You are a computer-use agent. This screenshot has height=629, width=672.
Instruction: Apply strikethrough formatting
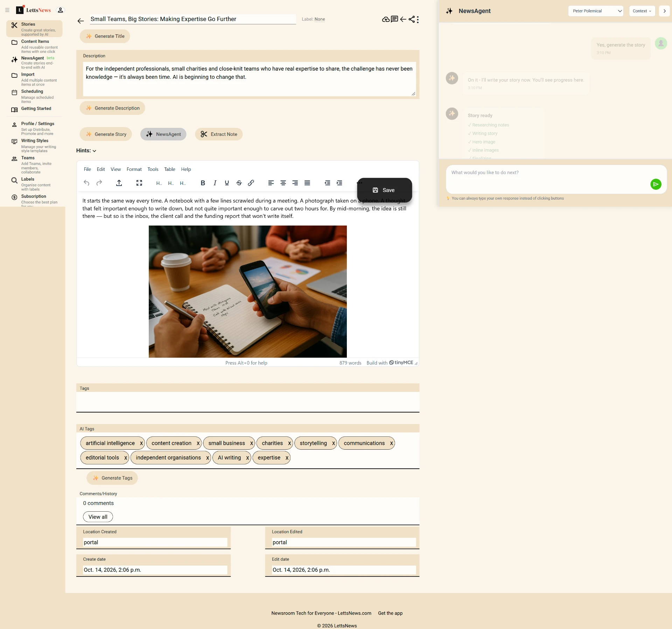(239, 183)
